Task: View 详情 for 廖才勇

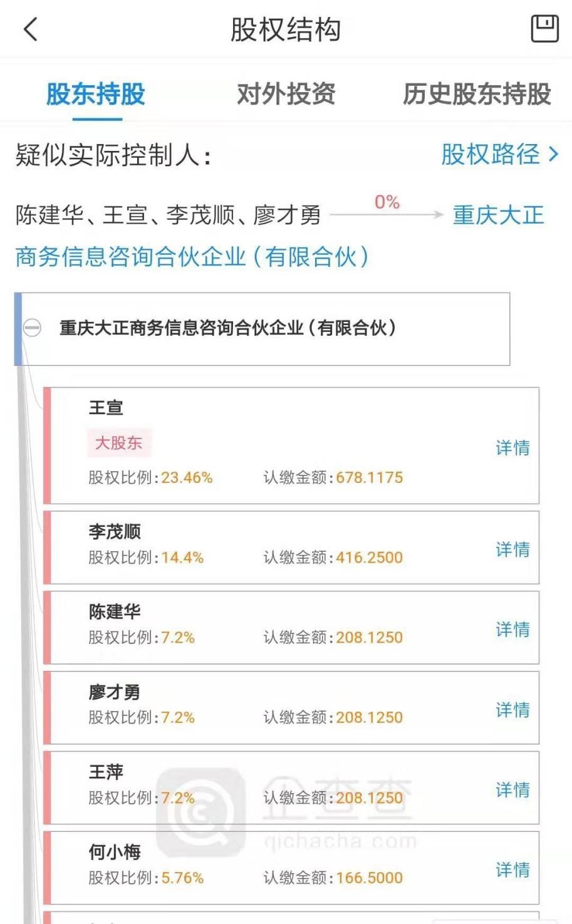Action: click(512, 710)
